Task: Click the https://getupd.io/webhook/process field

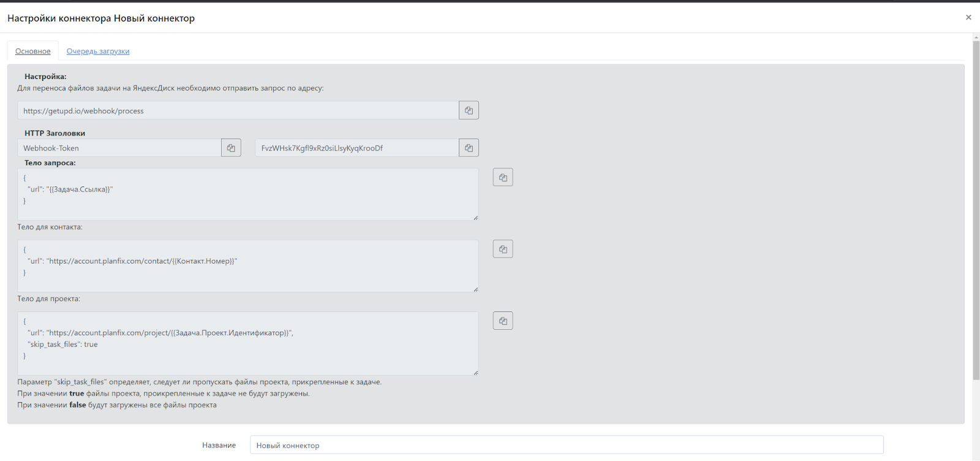Action: 238,110
